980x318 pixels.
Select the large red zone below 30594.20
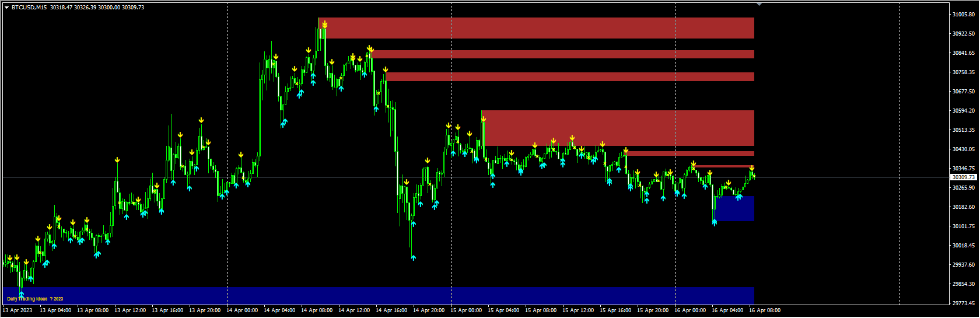(x=618, y=128)
